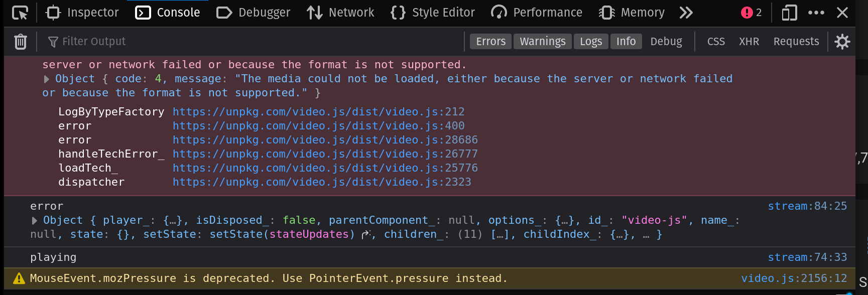Click the error count badge
Screen dimensions: 868x295
click(x=751, y=13)
